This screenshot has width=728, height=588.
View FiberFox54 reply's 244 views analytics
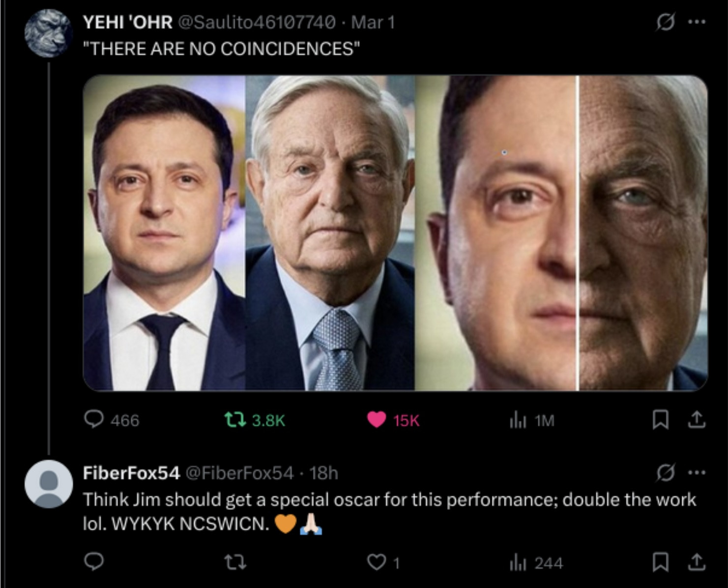(518, 563)
